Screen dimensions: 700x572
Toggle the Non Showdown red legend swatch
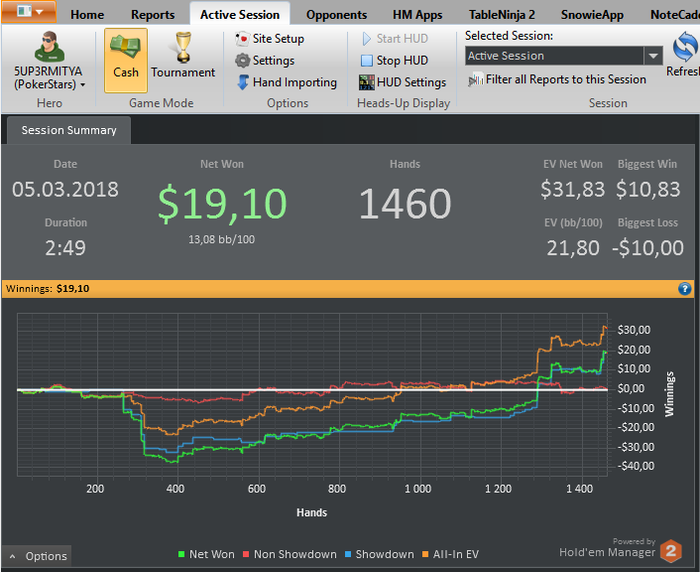coord(246,554)
